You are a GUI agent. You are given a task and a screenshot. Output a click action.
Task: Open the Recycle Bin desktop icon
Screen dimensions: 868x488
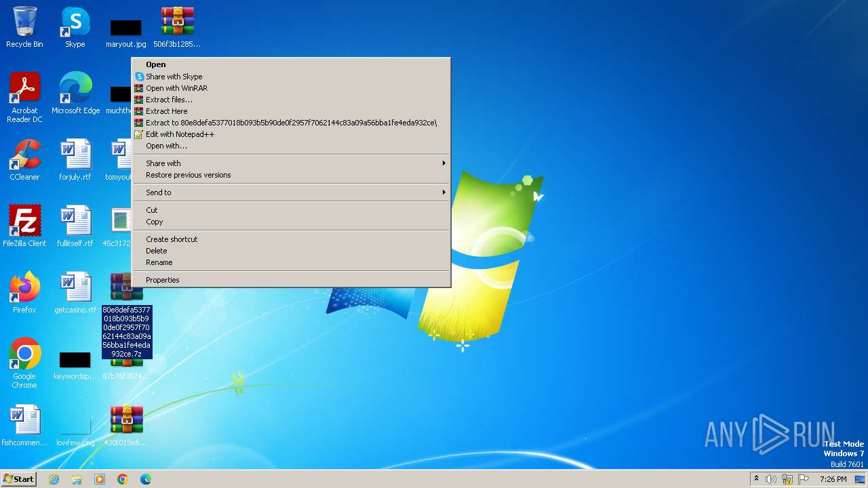click(x=24, y=28)
